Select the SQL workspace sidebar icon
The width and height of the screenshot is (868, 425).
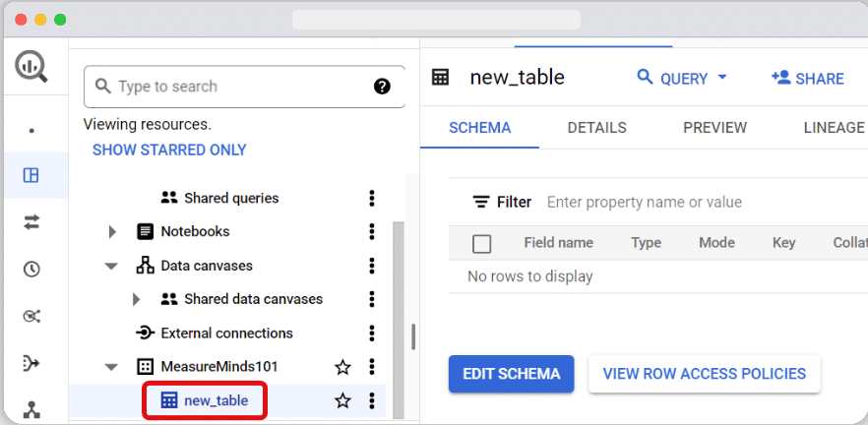31,175
